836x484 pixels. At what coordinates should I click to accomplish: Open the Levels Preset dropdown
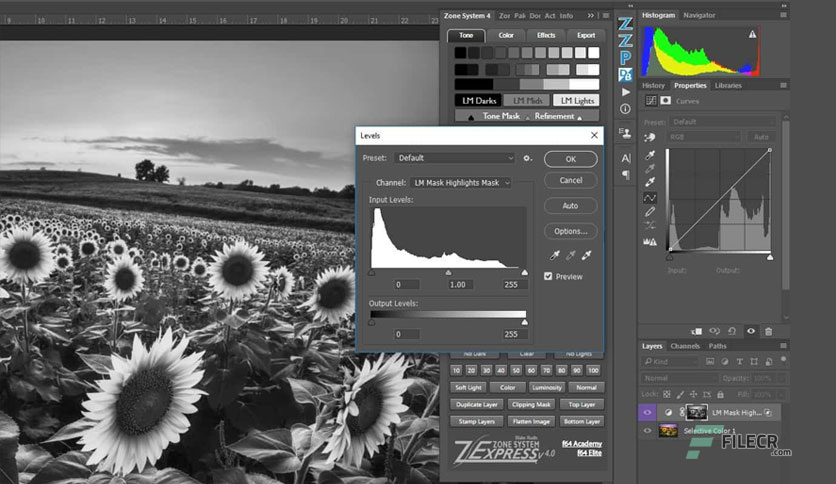point(455,158)
